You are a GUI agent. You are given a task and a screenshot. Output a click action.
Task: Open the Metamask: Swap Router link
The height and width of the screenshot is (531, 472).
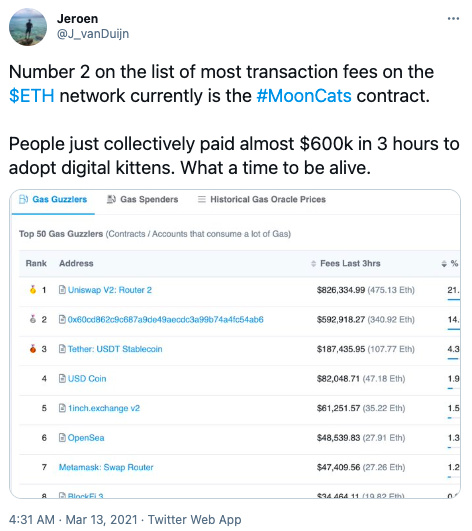[x=106, y=467]
